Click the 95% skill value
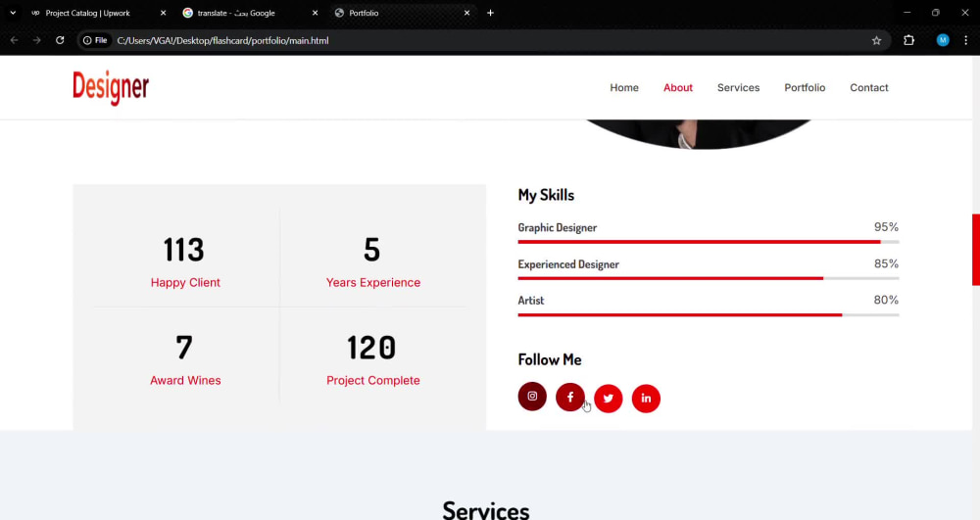Image resolution: width=980 pixels, height=520 pixels. click(x=886, y=227)
